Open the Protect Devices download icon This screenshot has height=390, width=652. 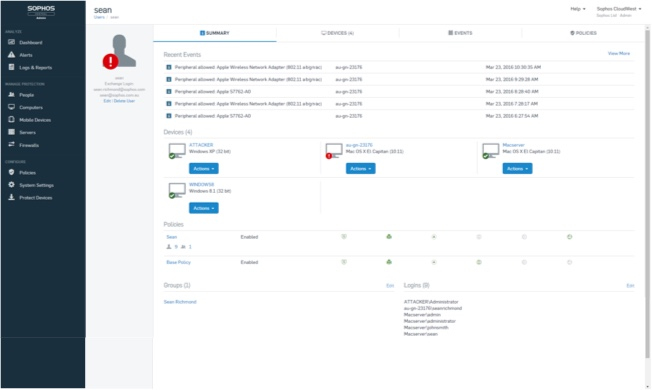[11, 197]
